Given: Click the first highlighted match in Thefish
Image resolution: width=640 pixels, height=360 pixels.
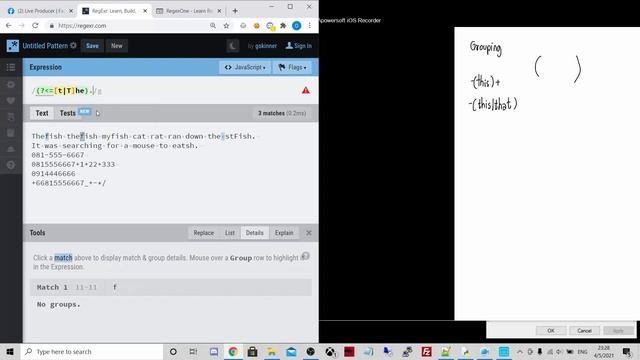Looking at the screenshot, I should click(x=47, y=136).
